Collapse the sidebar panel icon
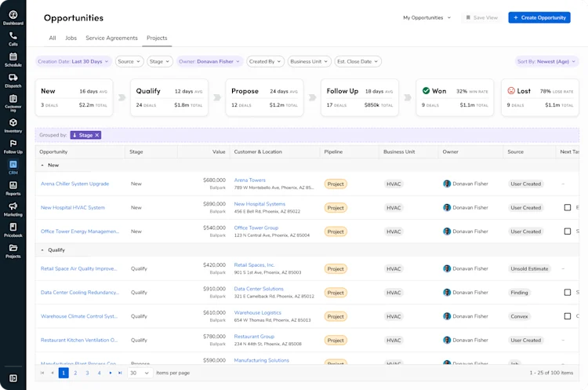The height and width of the screenshot is (390, 588). tap(13, 378)
